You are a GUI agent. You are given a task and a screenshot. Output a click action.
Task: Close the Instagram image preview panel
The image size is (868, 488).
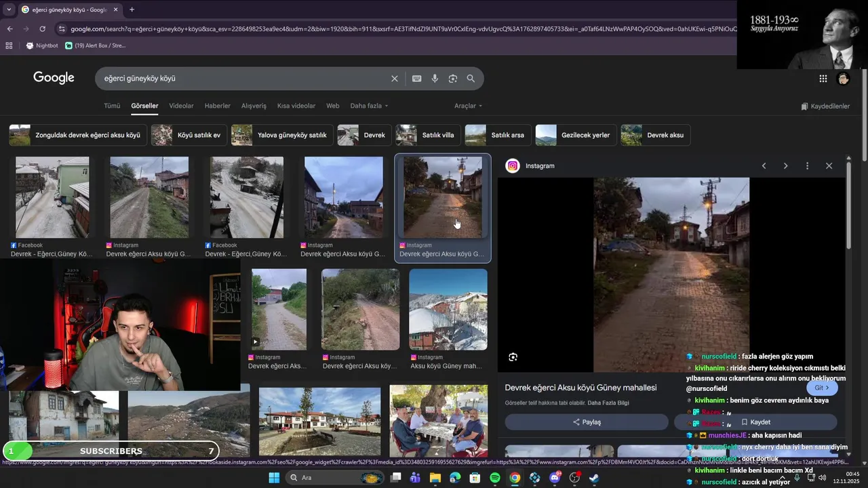829,166
